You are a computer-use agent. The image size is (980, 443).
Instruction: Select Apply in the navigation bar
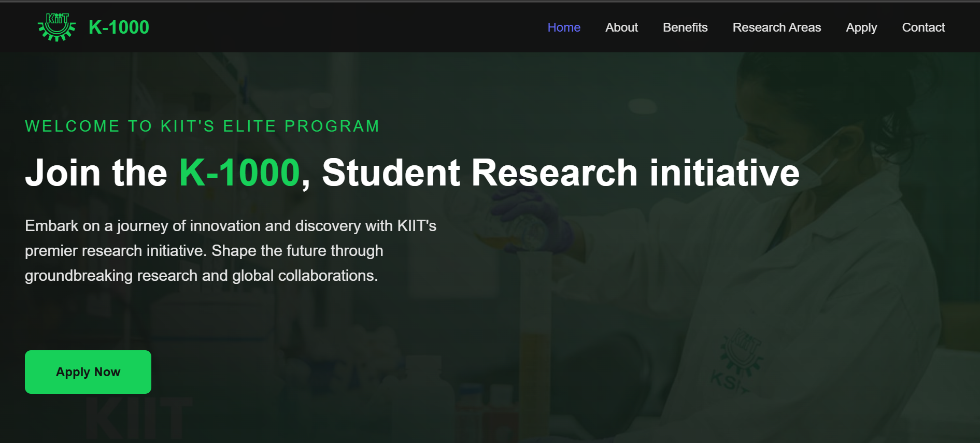pyautogui.click(x=861, y=27)
